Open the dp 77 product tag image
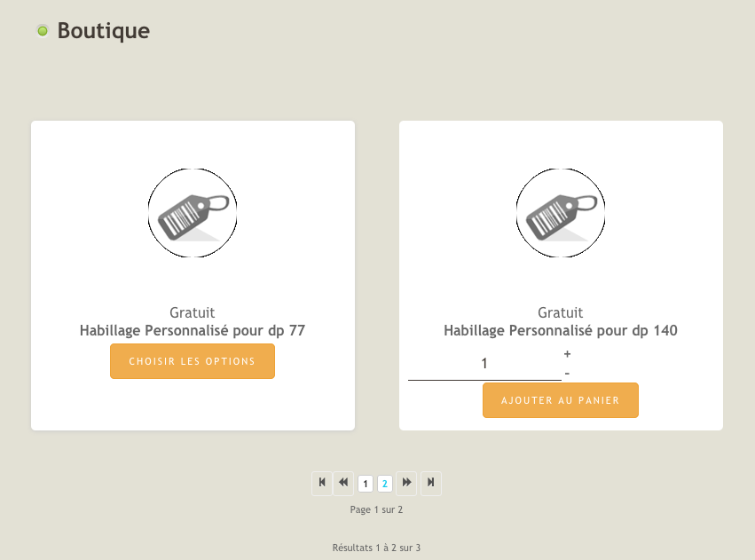755x560 pixels. point(193,213)
